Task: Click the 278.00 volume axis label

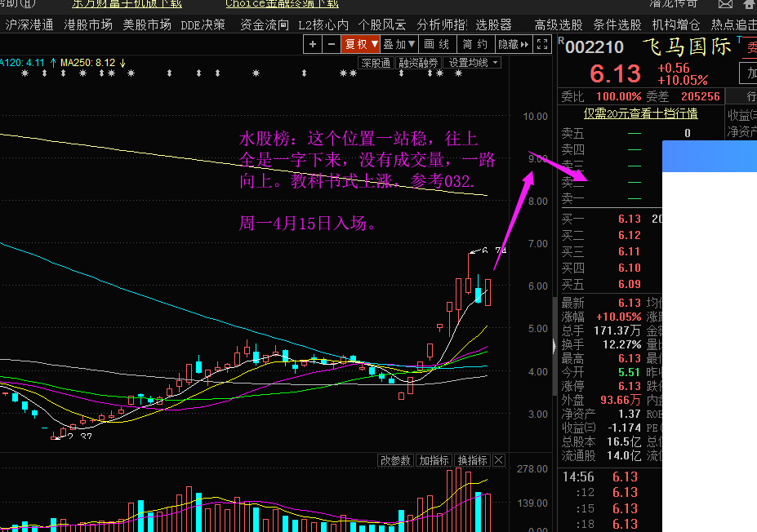Action: (532, 469)
